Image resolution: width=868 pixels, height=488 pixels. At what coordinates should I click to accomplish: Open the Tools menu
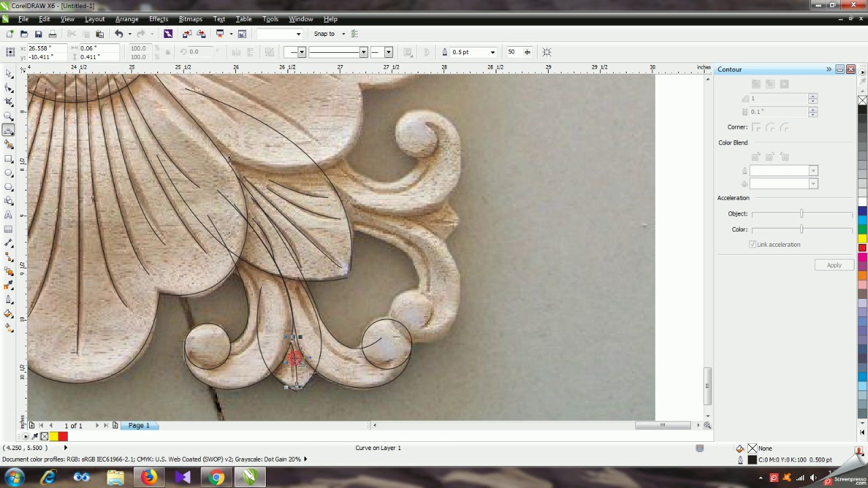[x=271, y=19]
